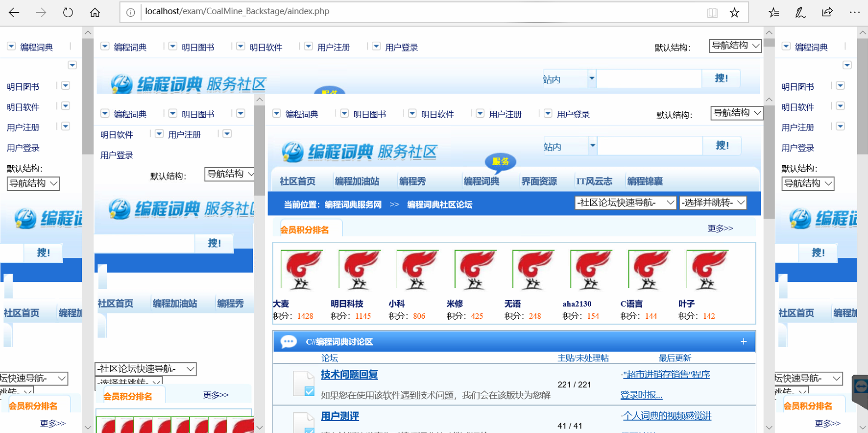Click 更多>> beside 会员积分排名 in innermost frame
This screenshot has height=433, width=868.
[720, 229]
